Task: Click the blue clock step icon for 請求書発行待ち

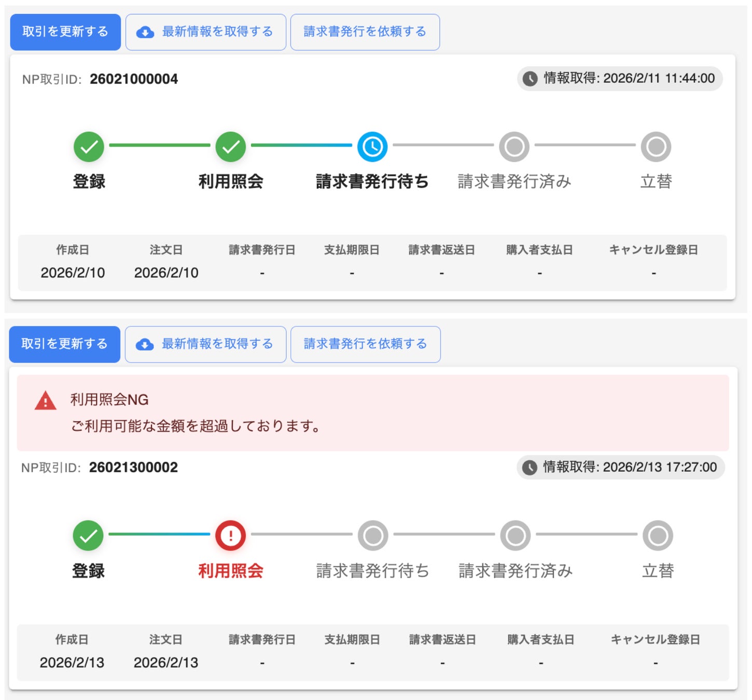Action: click(x=372, y=147)
